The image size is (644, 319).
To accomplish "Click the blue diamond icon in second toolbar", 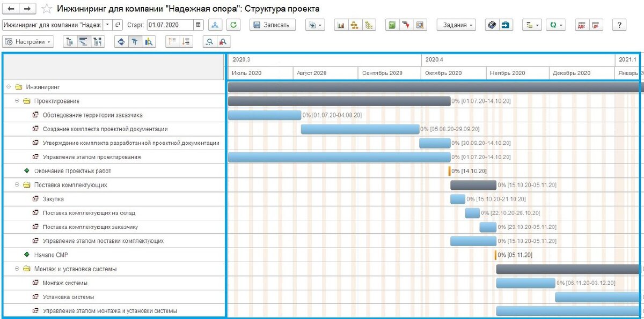I will 121,41.
